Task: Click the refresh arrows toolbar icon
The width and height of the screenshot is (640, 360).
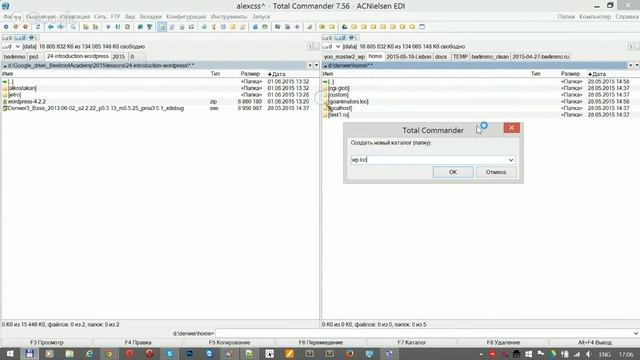Action: point(38,27)
